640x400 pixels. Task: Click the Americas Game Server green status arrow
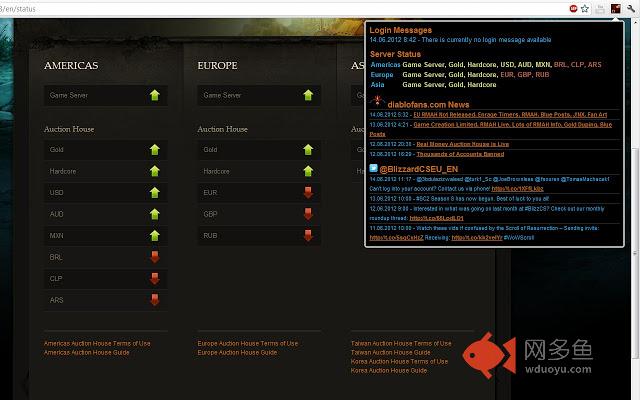click(155, 95)
